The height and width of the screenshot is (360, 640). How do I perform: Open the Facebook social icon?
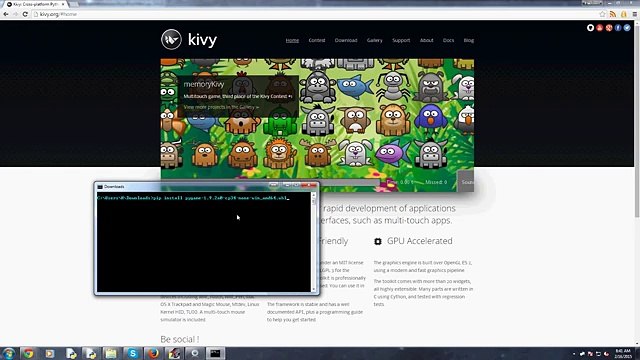618,28
